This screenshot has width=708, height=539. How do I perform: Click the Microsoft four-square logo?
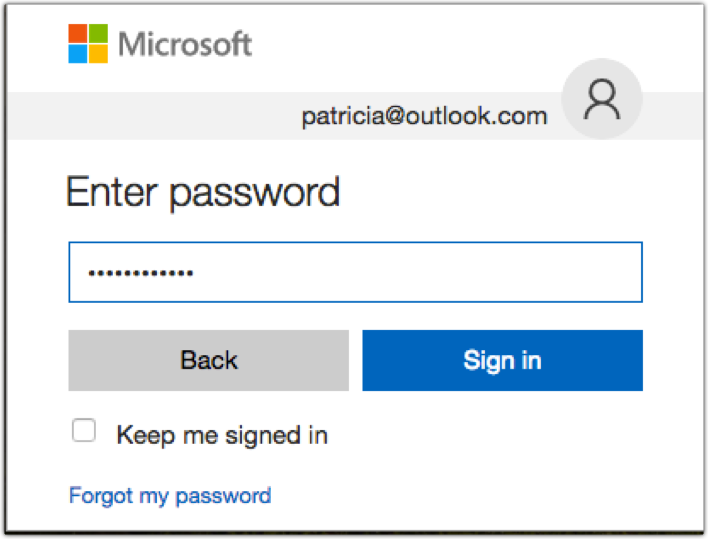[x=89, y=44]
